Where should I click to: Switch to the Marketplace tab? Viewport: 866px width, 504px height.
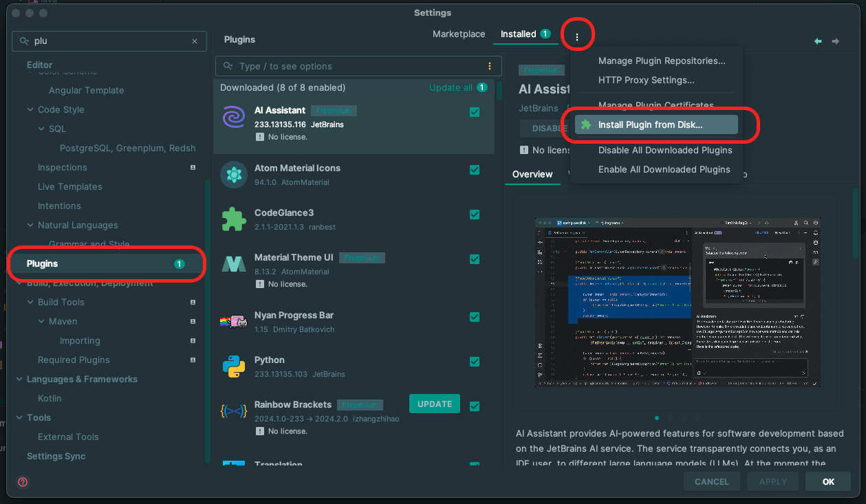pos(459,34)
